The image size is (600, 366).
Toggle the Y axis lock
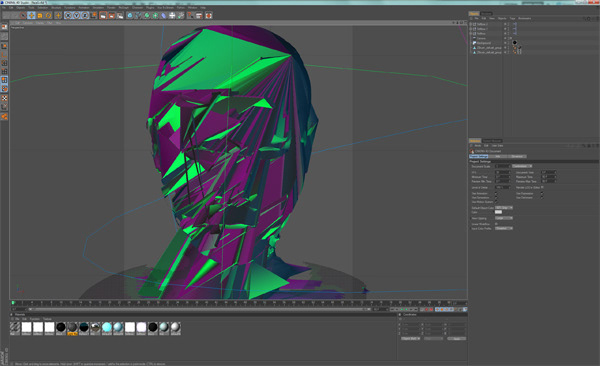point(76,15)
